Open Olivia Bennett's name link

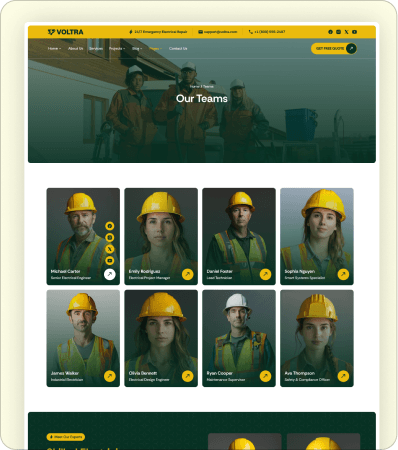[x=143, y=373]
